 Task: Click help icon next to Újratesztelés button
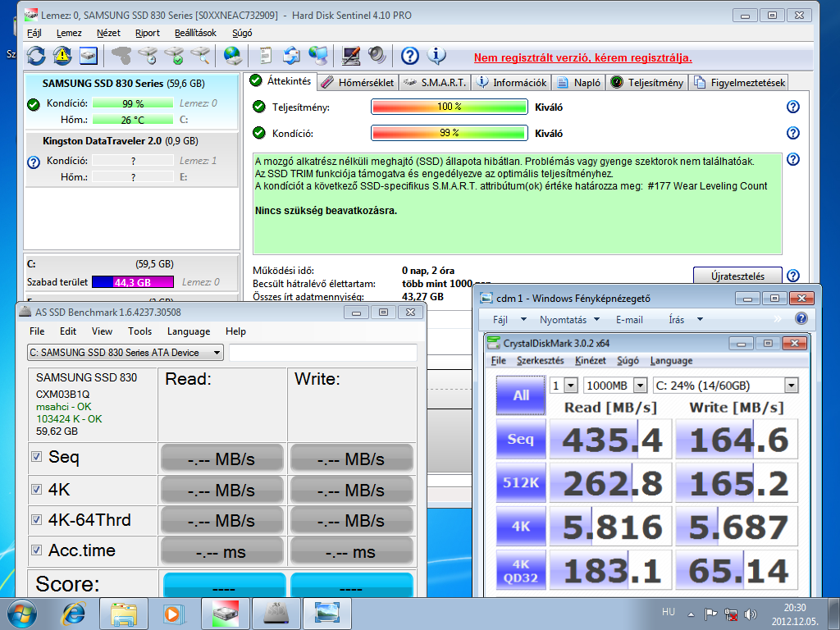point(793,276)
